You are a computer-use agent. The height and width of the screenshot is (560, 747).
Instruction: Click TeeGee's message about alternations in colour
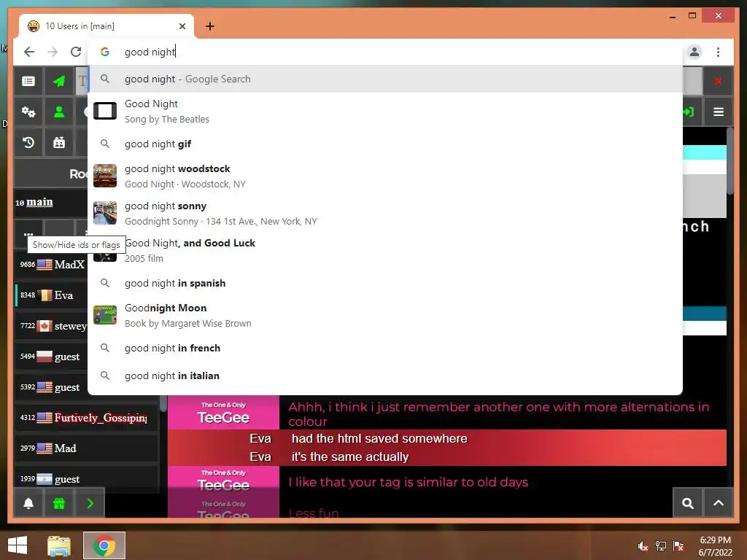(x=499, y=414)
